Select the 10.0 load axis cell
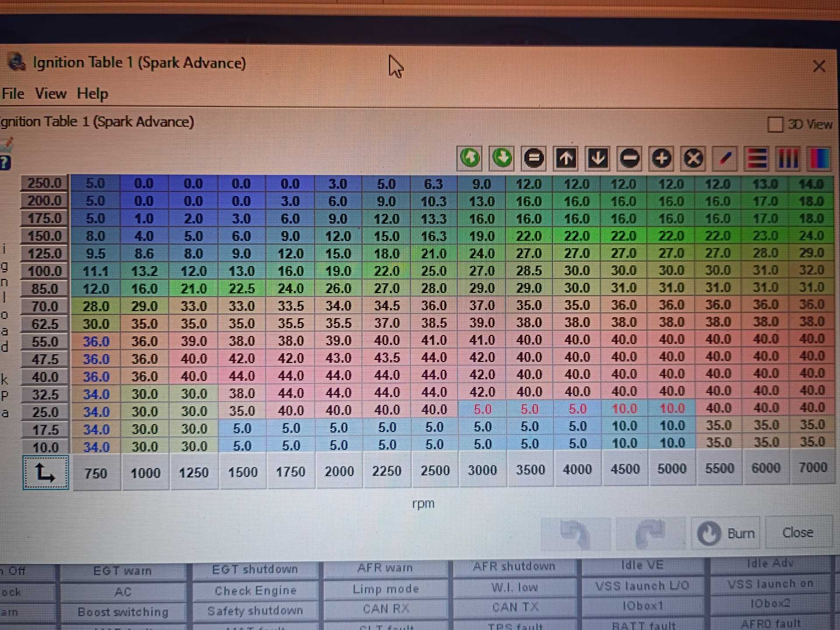 [x=45, y=447]
